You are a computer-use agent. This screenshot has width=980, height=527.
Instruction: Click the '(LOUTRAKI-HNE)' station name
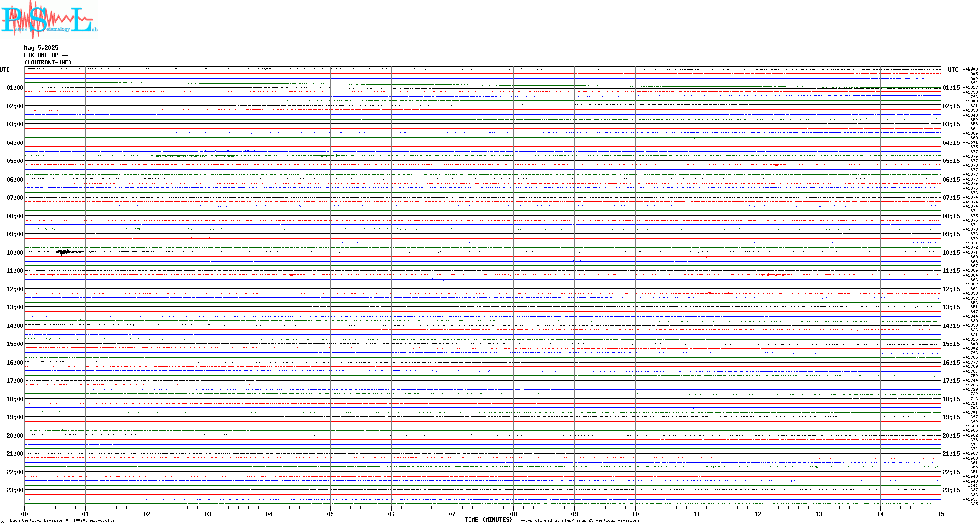48,62
